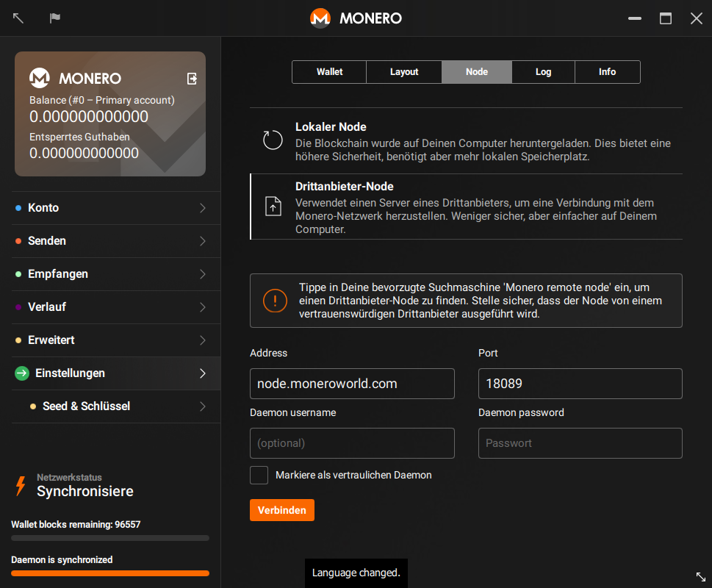Click the Monero logo on balance card
This screenshot has width=712, height=588.
[40, 78]
